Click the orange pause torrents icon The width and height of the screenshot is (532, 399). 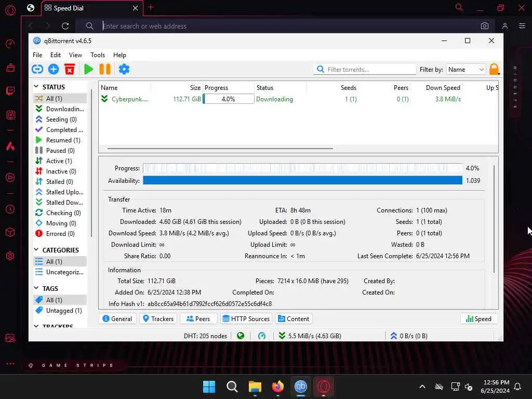point(105,69)
